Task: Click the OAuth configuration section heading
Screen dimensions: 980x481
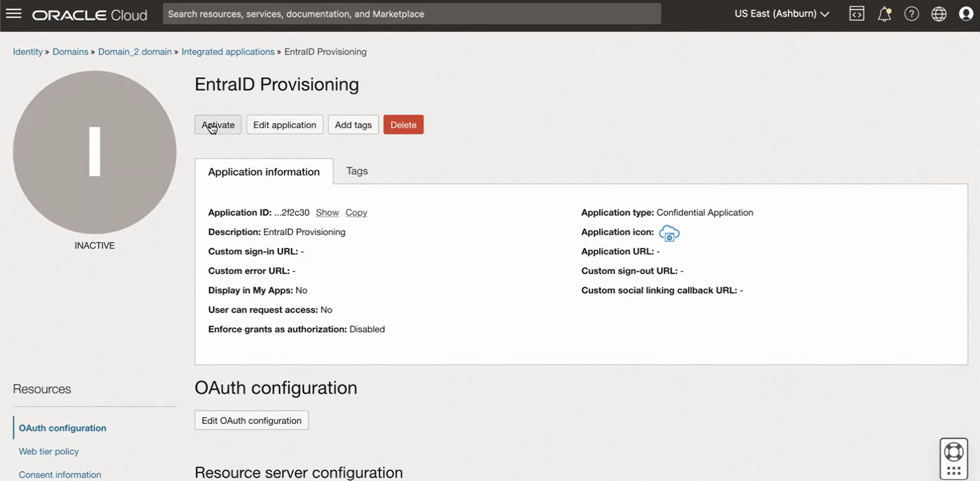Action: point(276,388)
